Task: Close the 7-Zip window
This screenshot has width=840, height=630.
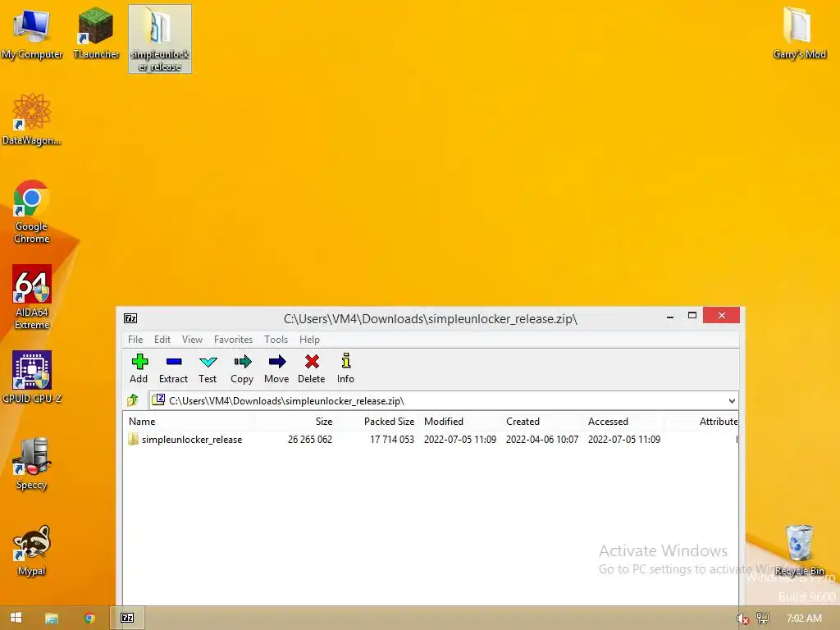Action: pos(721,315)
